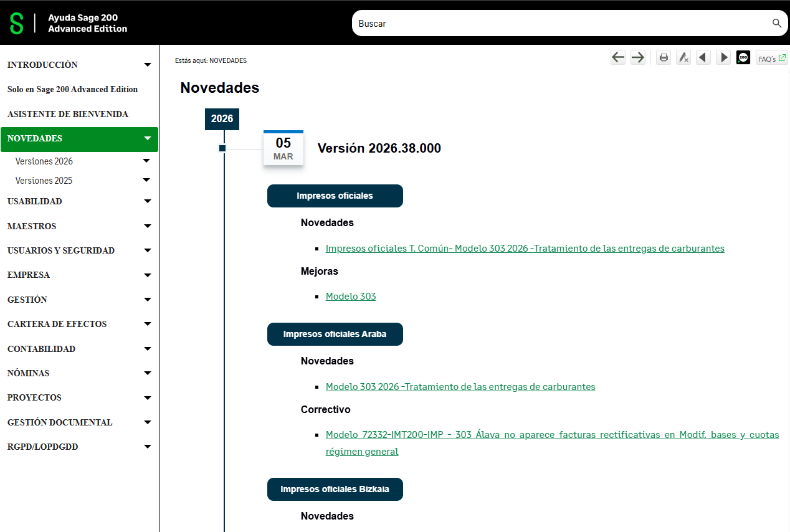
Task: Remove search highlighting with the marker icon
Action: 683,58
